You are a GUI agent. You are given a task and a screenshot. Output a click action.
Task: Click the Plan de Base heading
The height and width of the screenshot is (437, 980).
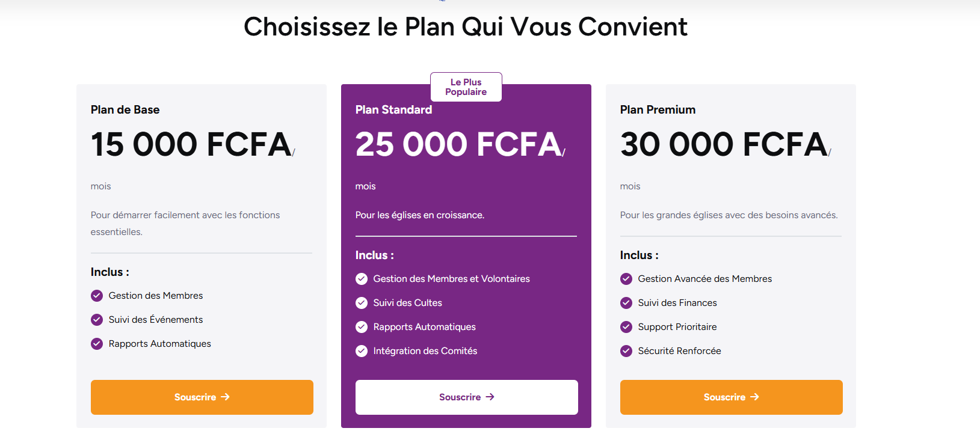point(125,110)
